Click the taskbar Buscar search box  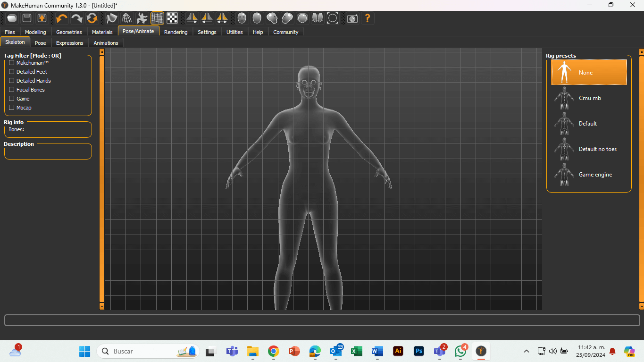(x=148, y=351)
